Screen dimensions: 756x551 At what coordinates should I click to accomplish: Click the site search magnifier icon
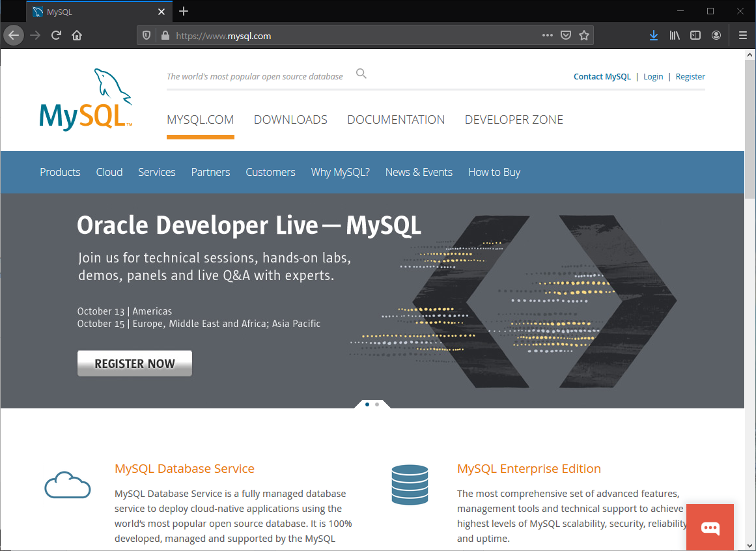point(361,74)
